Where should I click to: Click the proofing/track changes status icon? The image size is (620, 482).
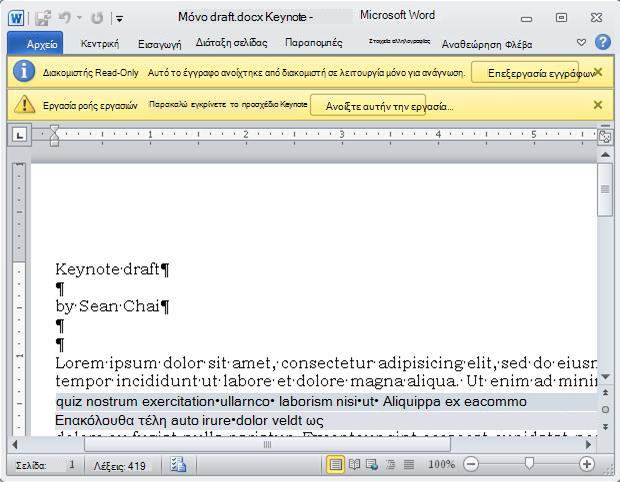(x=178, y=465)
